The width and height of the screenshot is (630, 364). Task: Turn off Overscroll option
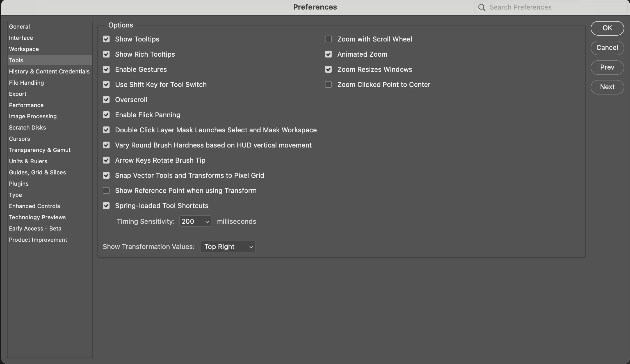(106, 100)
